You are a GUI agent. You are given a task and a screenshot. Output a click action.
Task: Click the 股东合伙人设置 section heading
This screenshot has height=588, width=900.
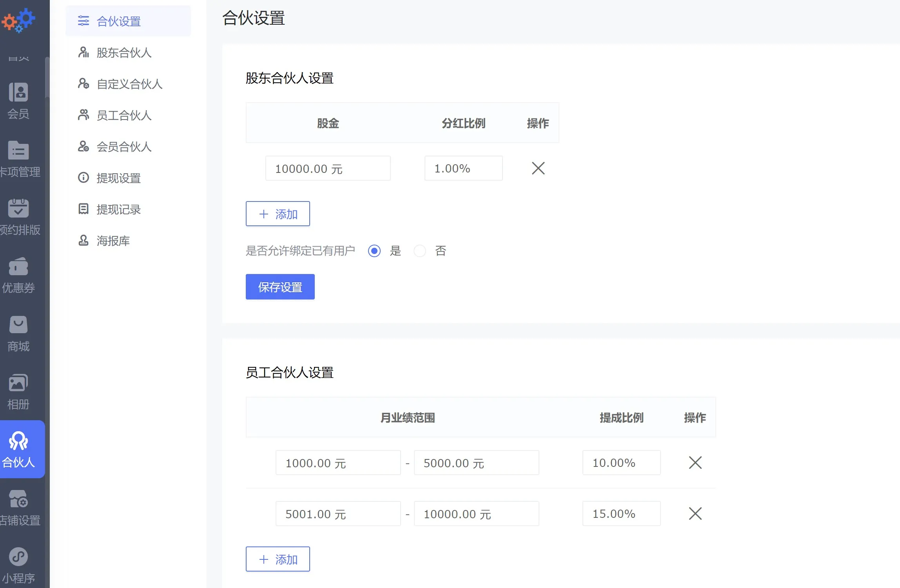290,78
